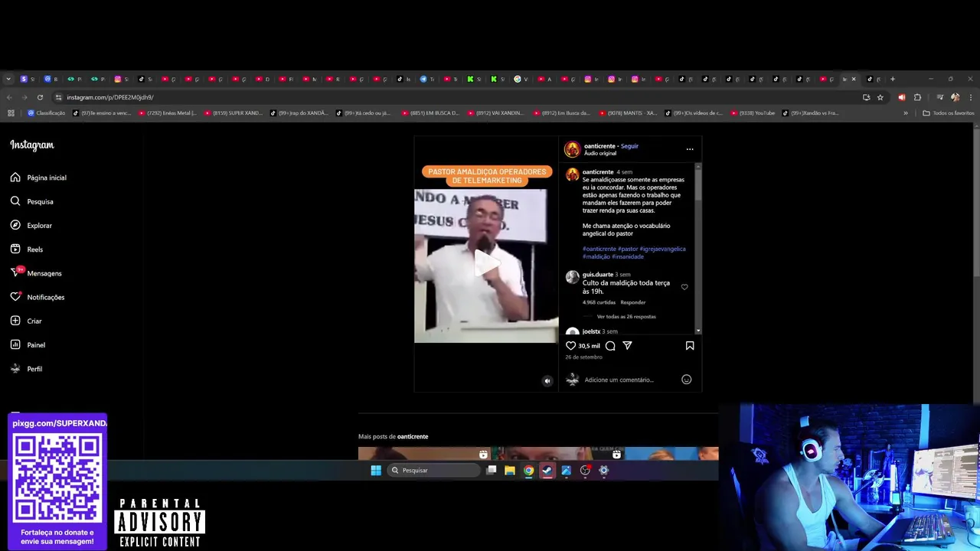This screenshot has height=551, width=980.
Task: Open the SUPER XAND bookmark
Action: click(234, 113)
